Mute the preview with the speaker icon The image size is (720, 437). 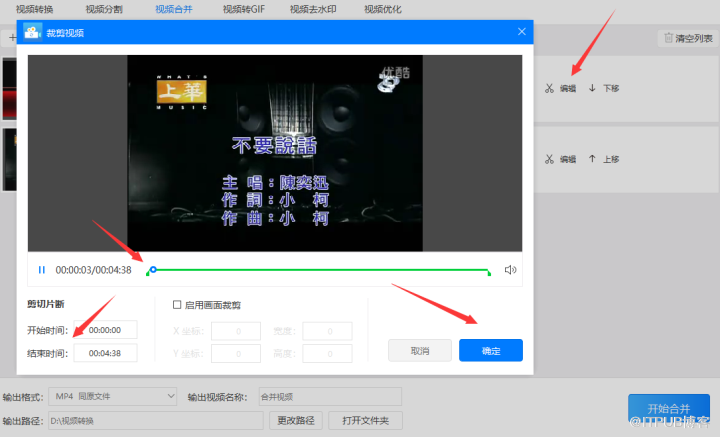(510, 269)
